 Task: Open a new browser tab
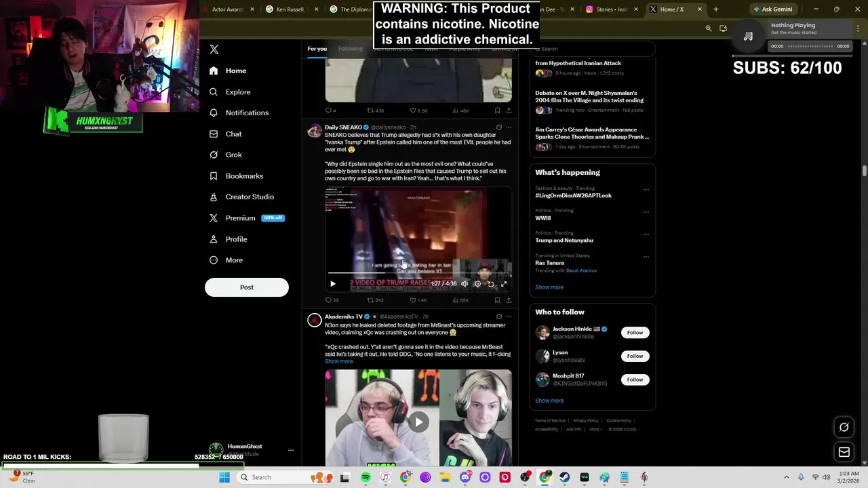[x=716, y=9]
